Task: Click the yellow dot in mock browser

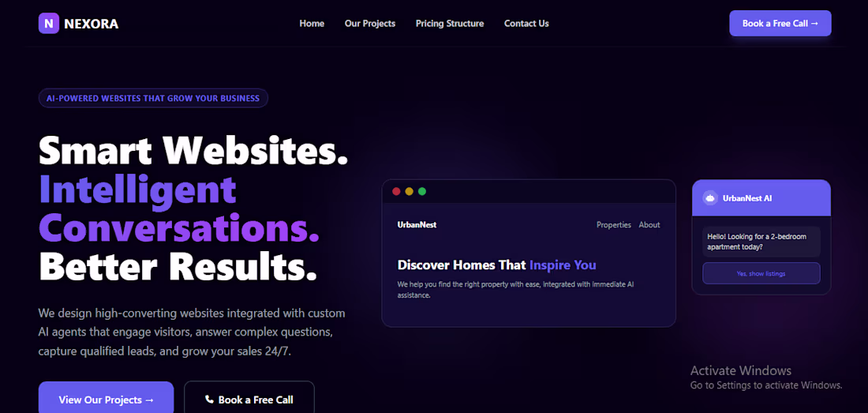Action: tap(409, 192)
